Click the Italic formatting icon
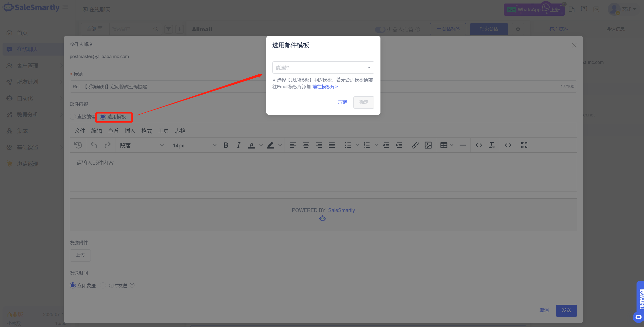Viewport: 644px width, 327px height. (x=238, y=145)
